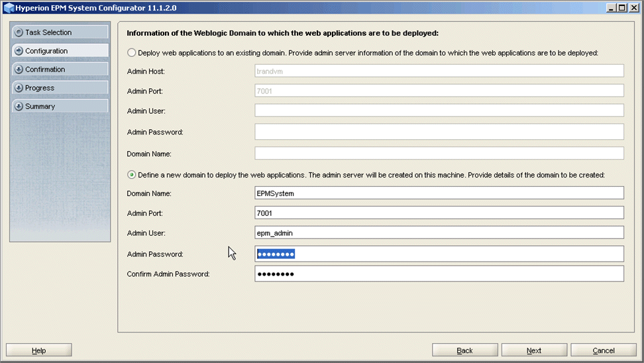
Task: Click the 'Admin Host:' label
Action: tap(146, 72)
